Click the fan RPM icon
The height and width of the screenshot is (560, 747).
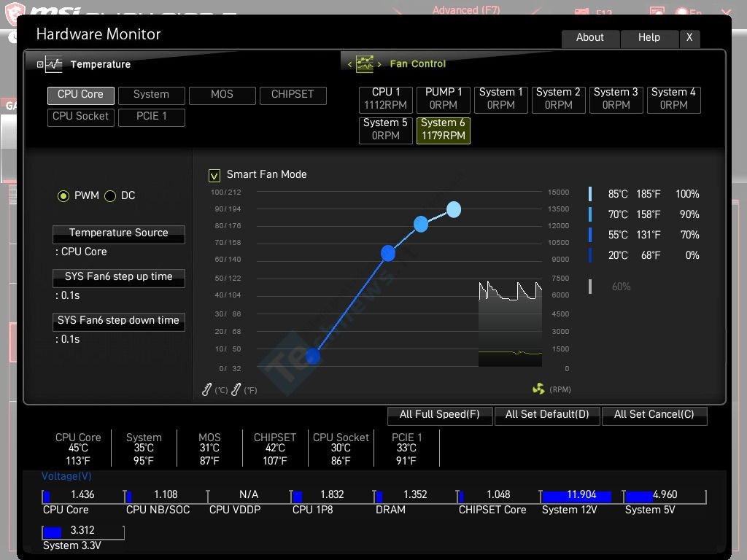pos(538,389)
